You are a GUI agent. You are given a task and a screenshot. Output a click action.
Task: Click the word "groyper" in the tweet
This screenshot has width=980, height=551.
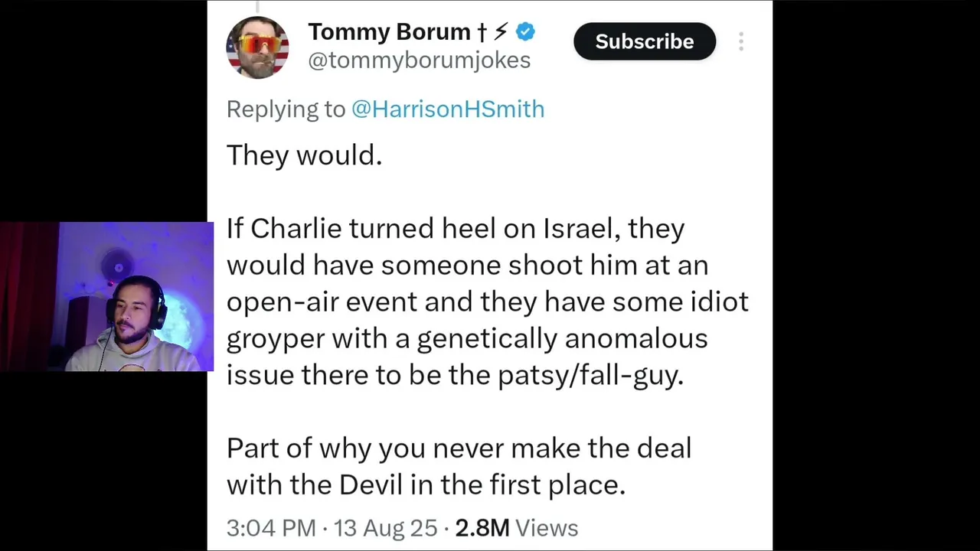(275, 339)
